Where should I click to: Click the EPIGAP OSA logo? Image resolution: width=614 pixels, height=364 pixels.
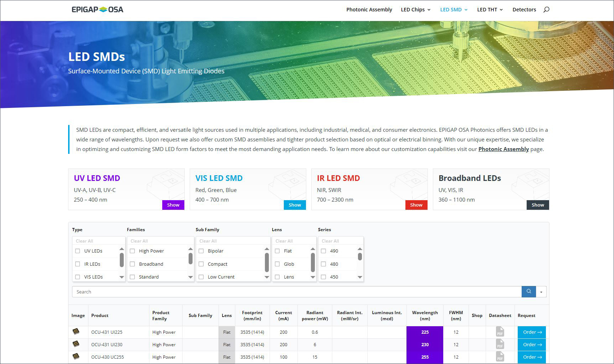[97, 10]
